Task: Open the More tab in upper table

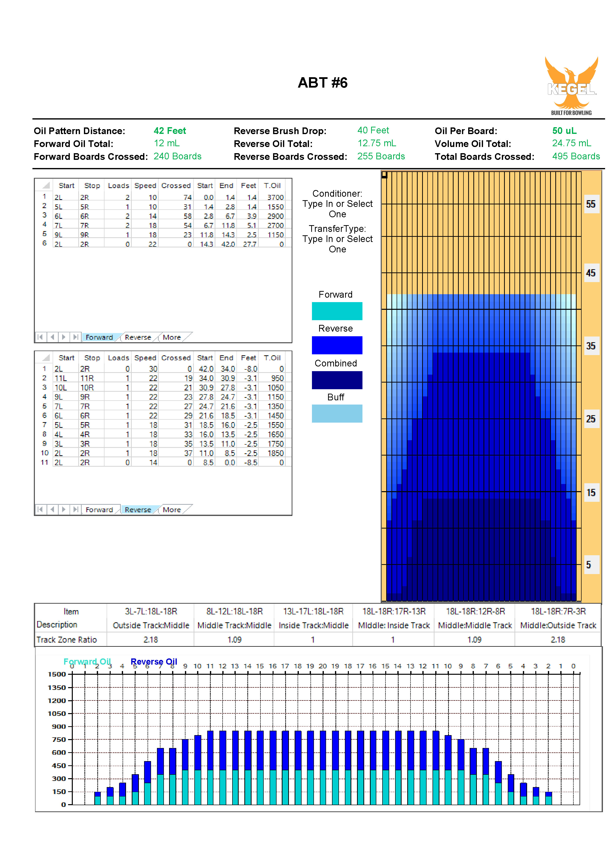Action: [x=172, y=337]
